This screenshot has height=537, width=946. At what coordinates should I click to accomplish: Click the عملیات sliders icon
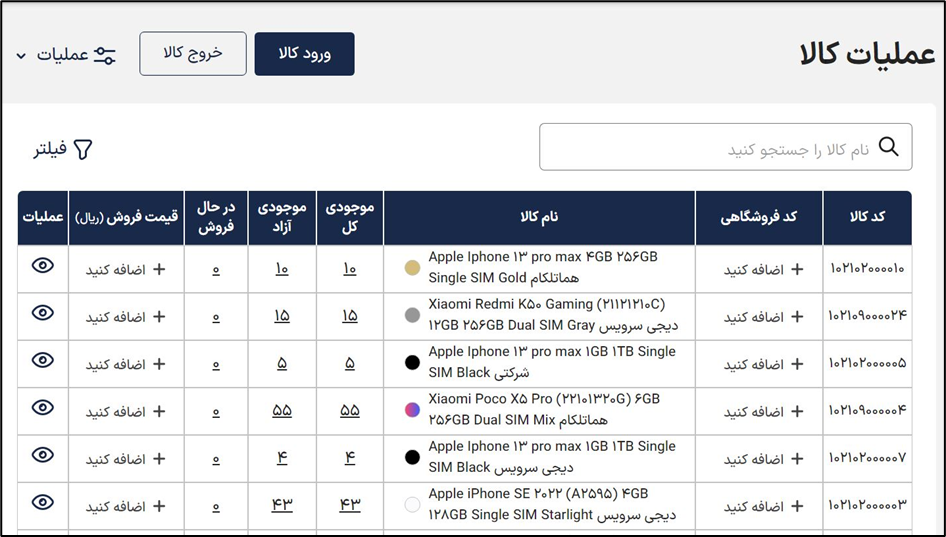(x=104, y=55)
